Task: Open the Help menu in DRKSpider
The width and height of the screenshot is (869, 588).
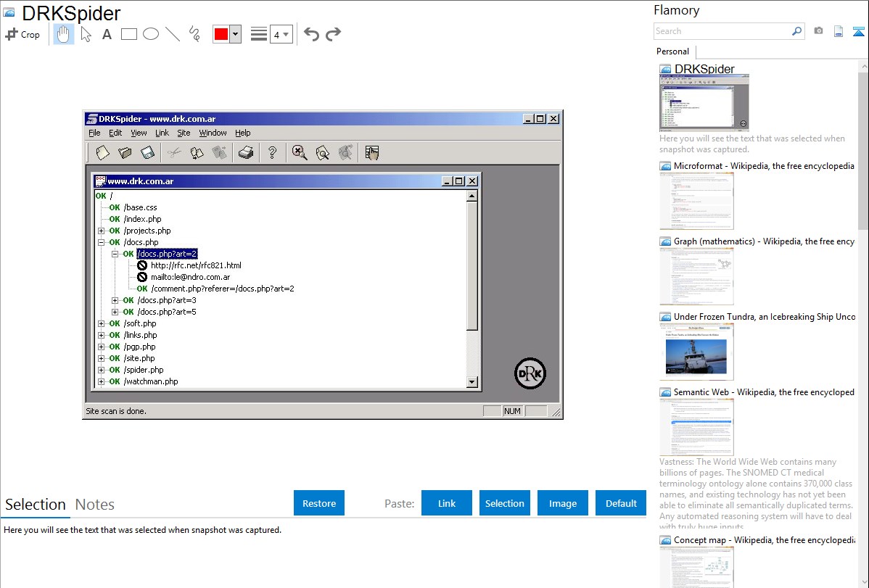Action: coord(243,133)
